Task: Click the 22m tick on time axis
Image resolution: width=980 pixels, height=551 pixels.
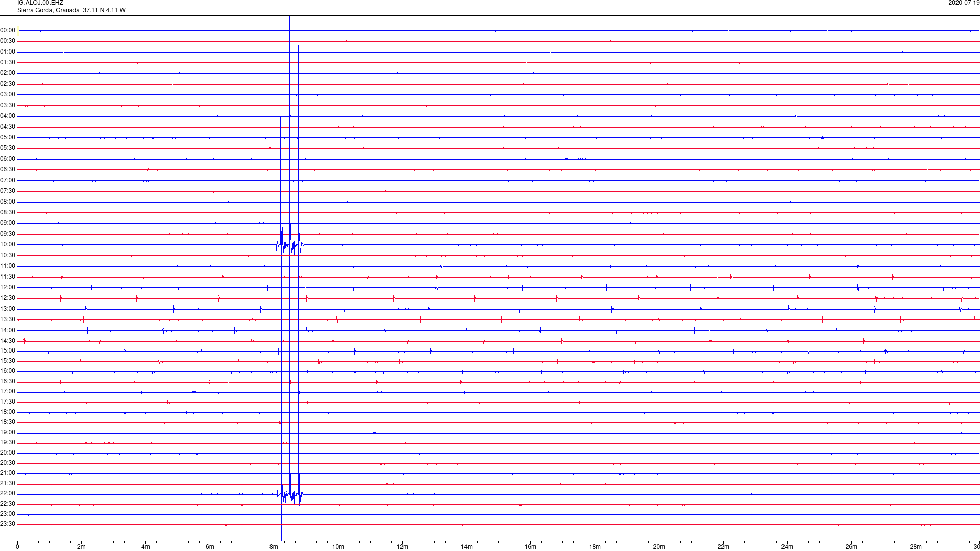Action: [x=723, y=547]
